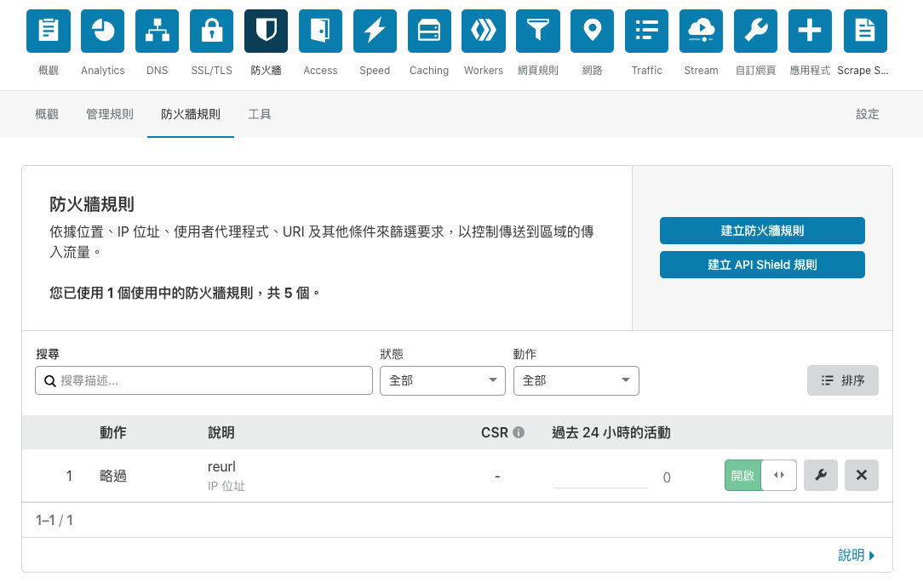The height and width of the screenshot is (588, 923).
Task: Open the Stream cloud icon
Action: pos(702,31)
